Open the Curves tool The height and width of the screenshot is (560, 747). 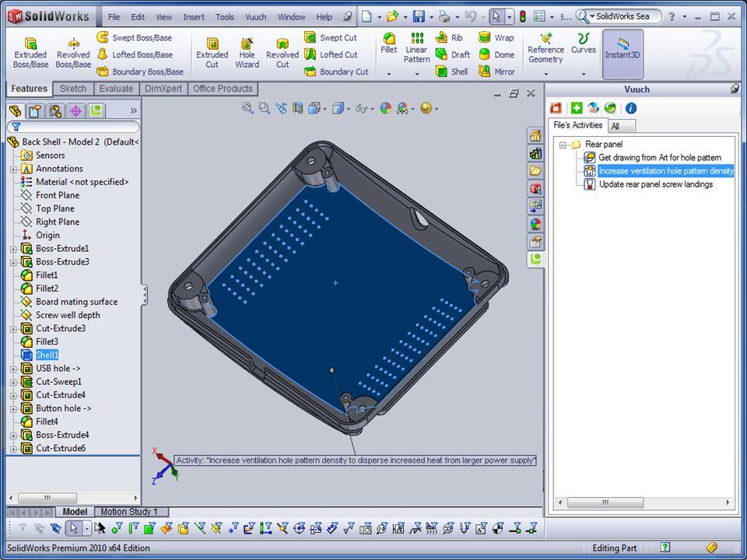(x=584, y=43)
